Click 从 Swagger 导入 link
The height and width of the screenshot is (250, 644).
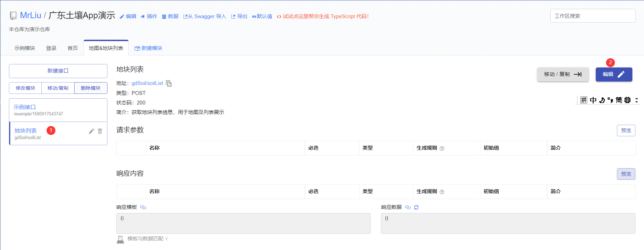pyautogui.click(x=205, y=16)
